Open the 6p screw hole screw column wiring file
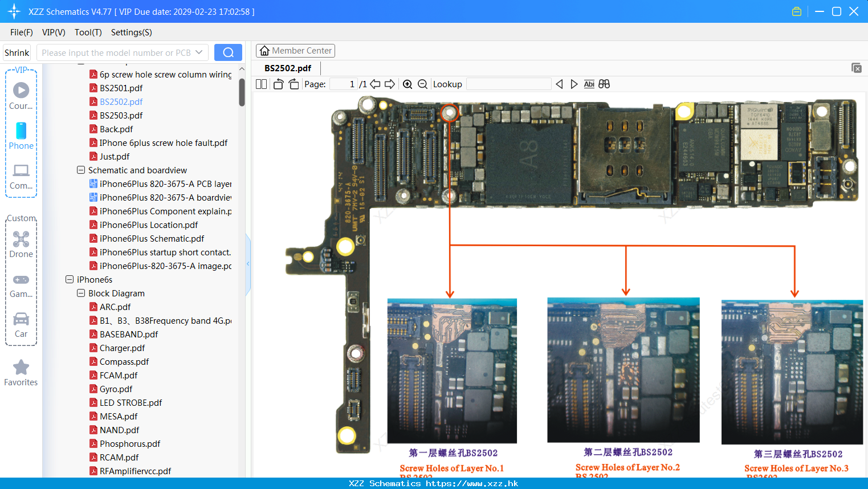Viewport: 868px width, 489px height. [x=165, y=74]
